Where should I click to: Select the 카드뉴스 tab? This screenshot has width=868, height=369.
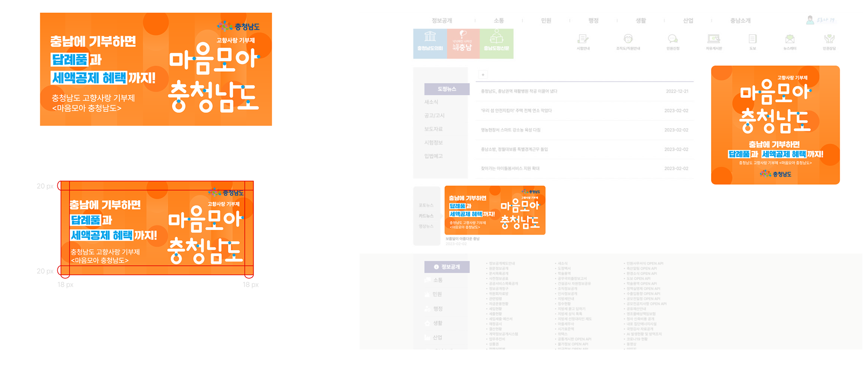point(426,216)
